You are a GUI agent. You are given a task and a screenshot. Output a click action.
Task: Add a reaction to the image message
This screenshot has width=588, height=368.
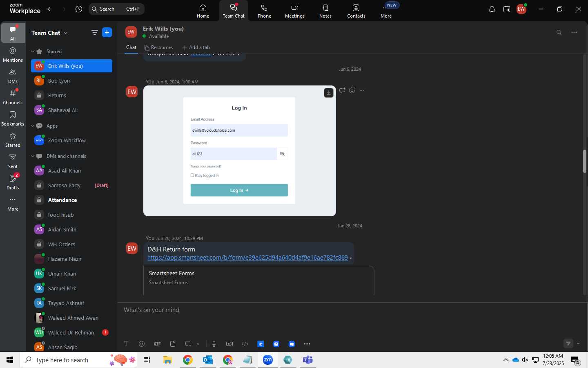(352, 90)
